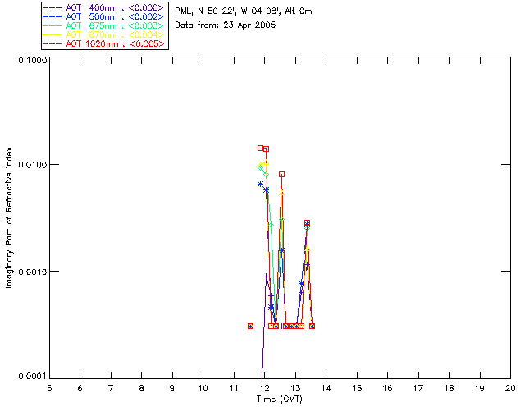Click the 'Time (GMT)' axis label
Screen dimensions: 525x420
click(x=280, y=399)
